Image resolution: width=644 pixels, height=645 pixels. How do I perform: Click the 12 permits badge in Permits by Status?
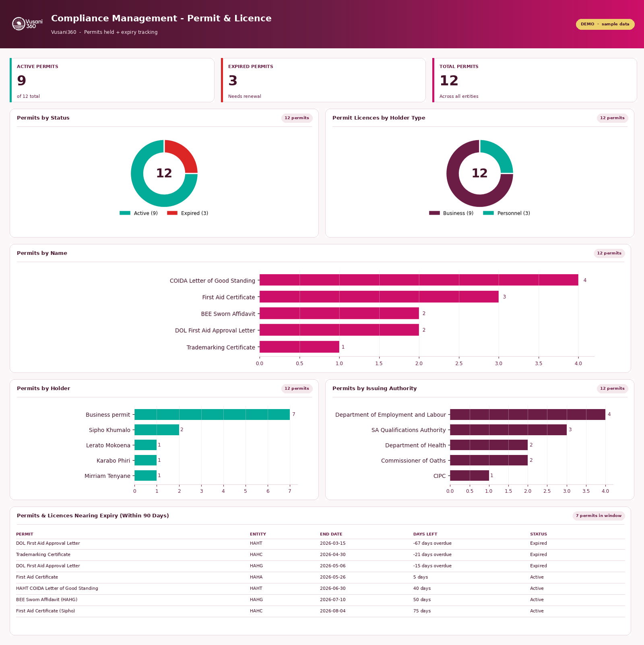coord(297,118)
